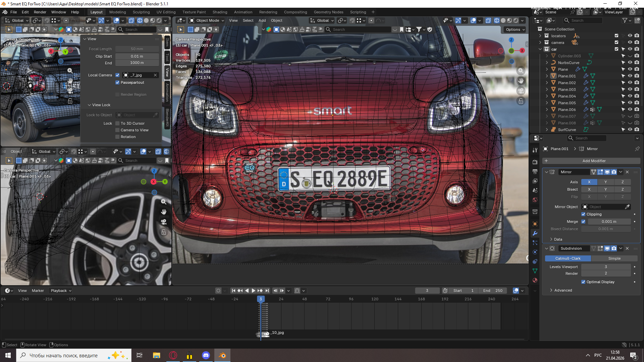Toggle camera view gizmo in main viewport
Image resolution: width=644 pixels, height=362 pixels.
pos(521,91)
